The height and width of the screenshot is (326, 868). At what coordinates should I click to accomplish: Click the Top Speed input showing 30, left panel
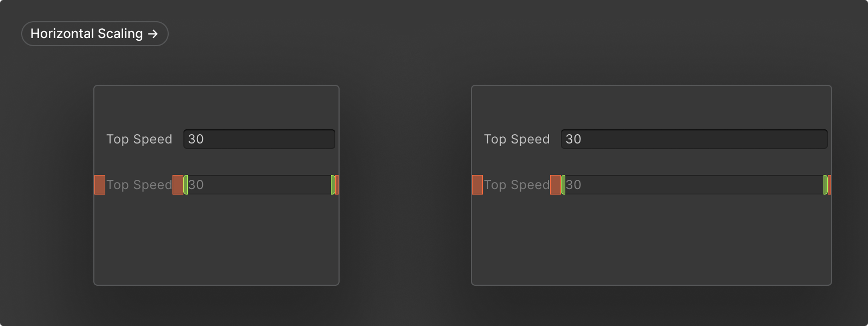(x=259, y=139)
